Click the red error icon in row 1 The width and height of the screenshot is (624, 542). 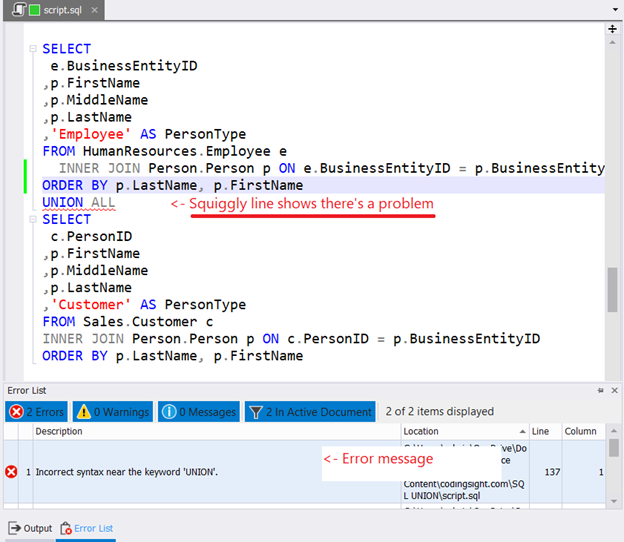(x=11, y=472)
